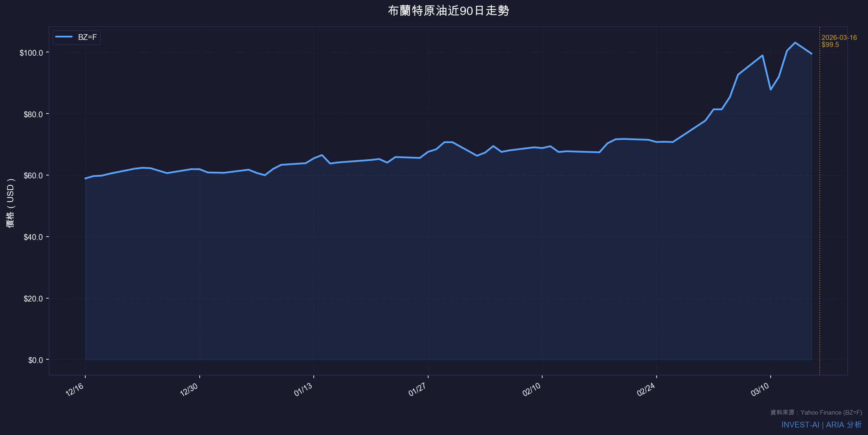Image resolution: width=868 pixels, height=435 pixels.
Task: Select the 02/24 date tick label
Action: (646, 390)
